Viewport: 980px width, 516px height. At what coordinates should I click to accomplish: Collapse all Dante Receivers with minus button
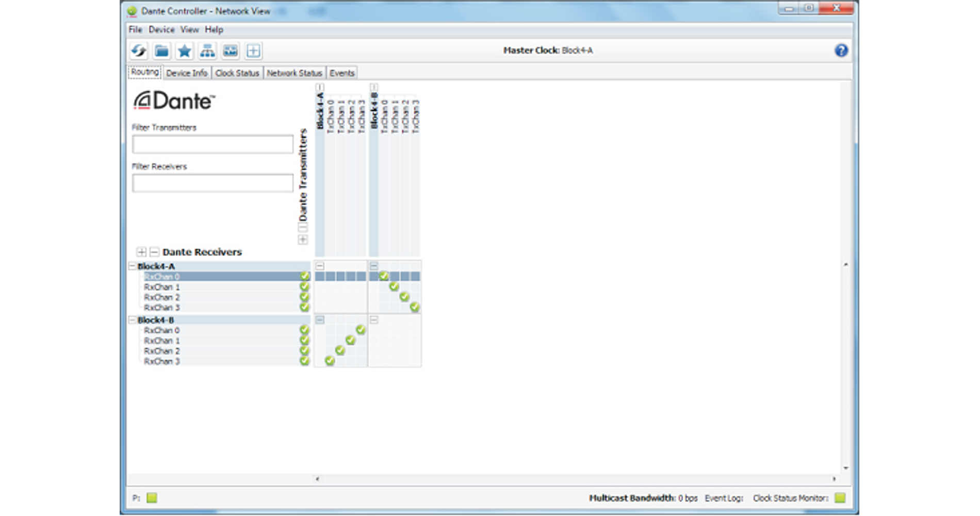(154, 252)
